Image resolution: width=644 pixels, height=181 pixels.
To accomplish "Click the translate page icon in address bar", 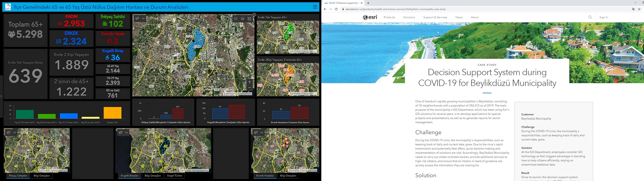I will click(633, 9).
